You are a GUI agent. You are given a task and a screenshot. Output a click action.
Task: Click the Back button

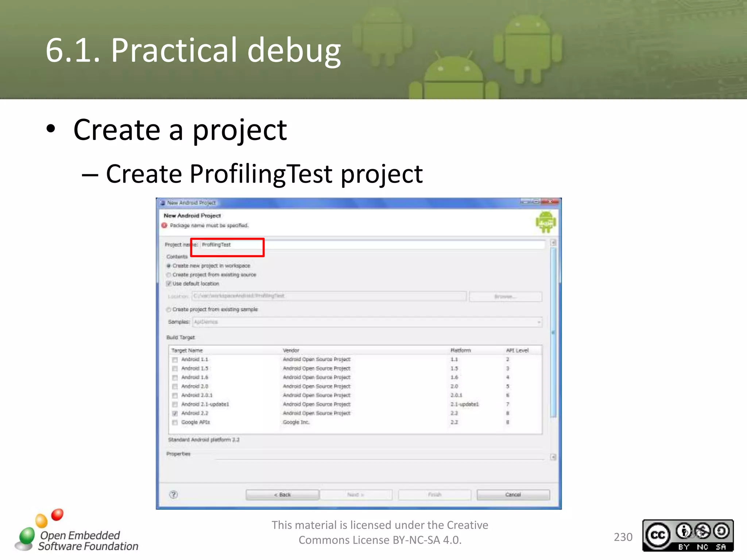coord(282,495)
